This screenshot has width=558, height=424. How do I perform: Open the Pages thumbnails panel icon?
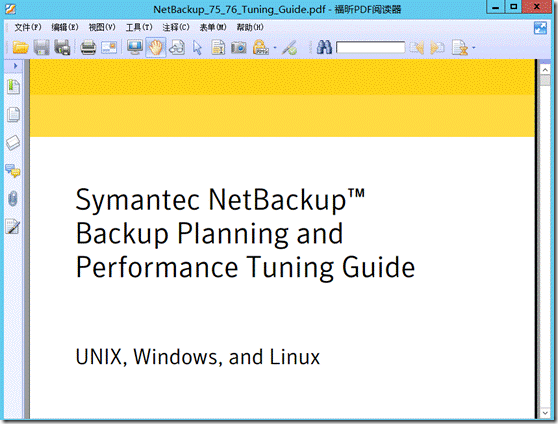pyautogui.click(x=13, y=115)
